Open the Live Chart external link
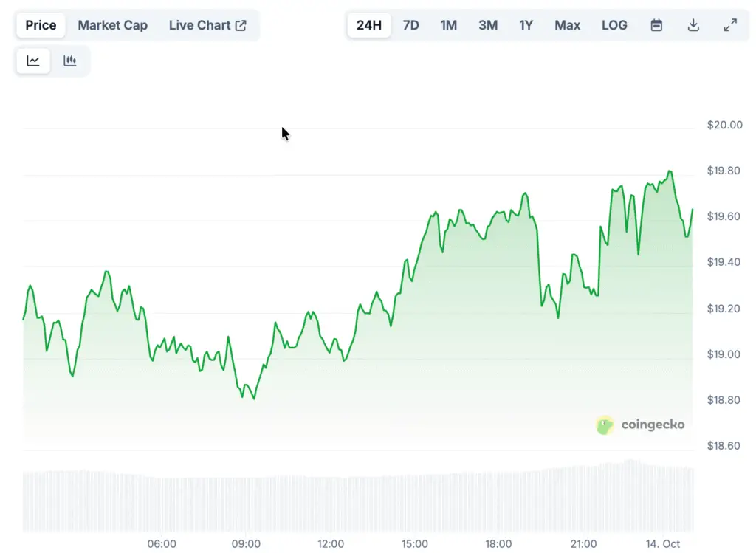Image resolution: width=756 pixels, height=553 pixels. coord(207,25)
